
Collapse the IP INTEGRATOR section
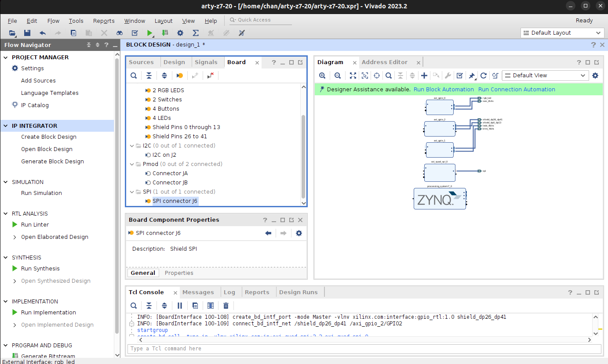coord(6,126)
